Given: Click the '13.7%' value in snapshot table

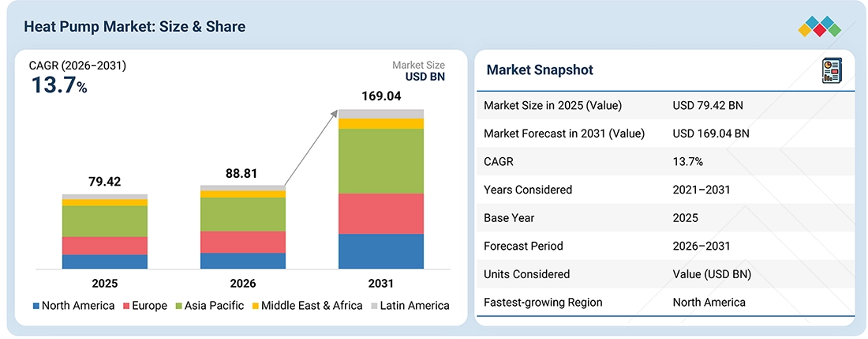Looking at the screenshot, I should 689,161.
